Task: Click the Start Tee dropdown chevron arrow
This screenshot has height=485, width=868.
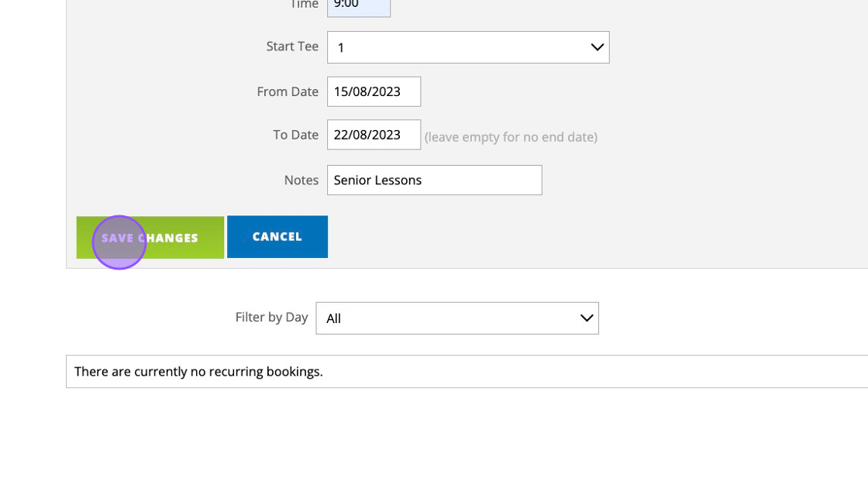Action: click(597, 47)
